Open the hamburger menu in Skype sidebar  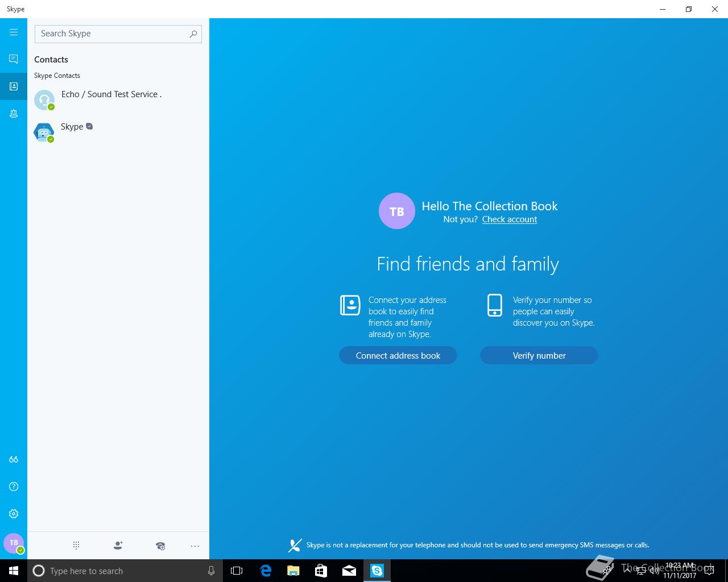(14, 32)
